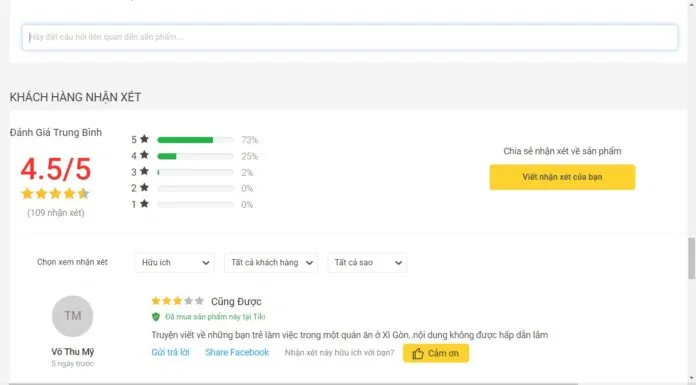Click the 'Viết nhận xét của bạn' button
This screenshot has height=385, width=696.
point(562,177)
